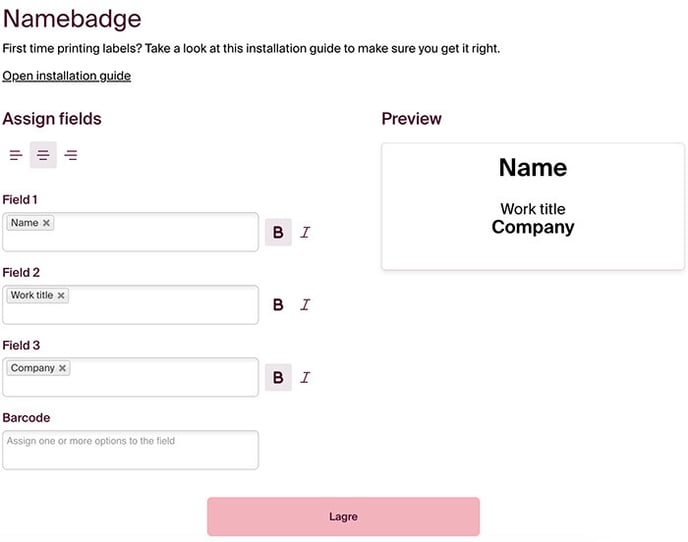Image resolution: width=688 pixels, height=542 pixels.
Task: Remove the Name tag from Field 1
Action: pyautogui.click(x=47, y=223)
